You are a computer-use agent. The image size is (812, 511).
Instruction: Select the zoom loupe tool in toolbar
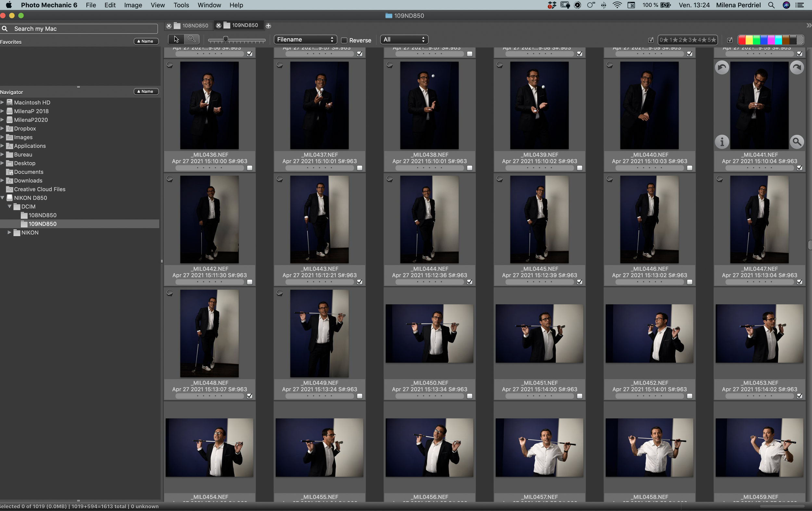[192, 39]
